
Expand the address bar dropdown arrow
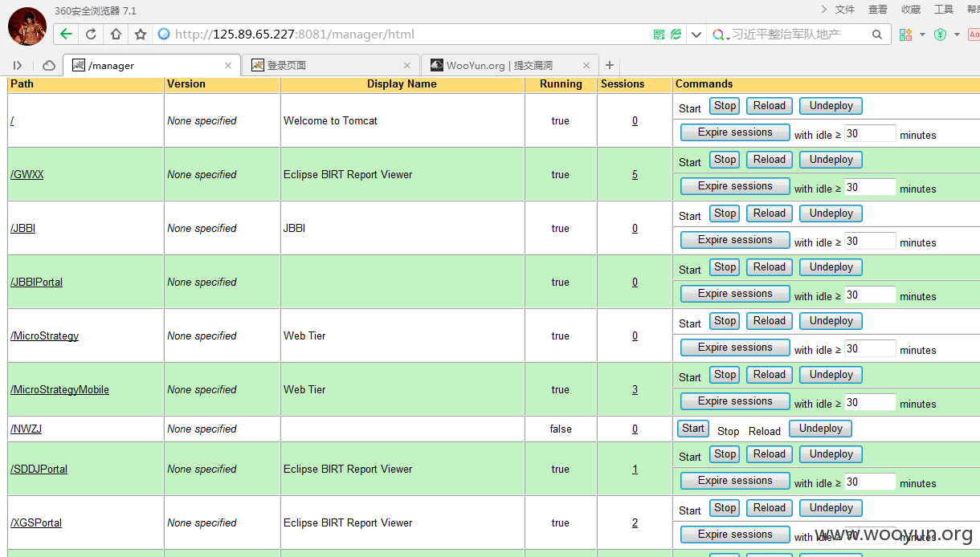(x=696, y=35)
